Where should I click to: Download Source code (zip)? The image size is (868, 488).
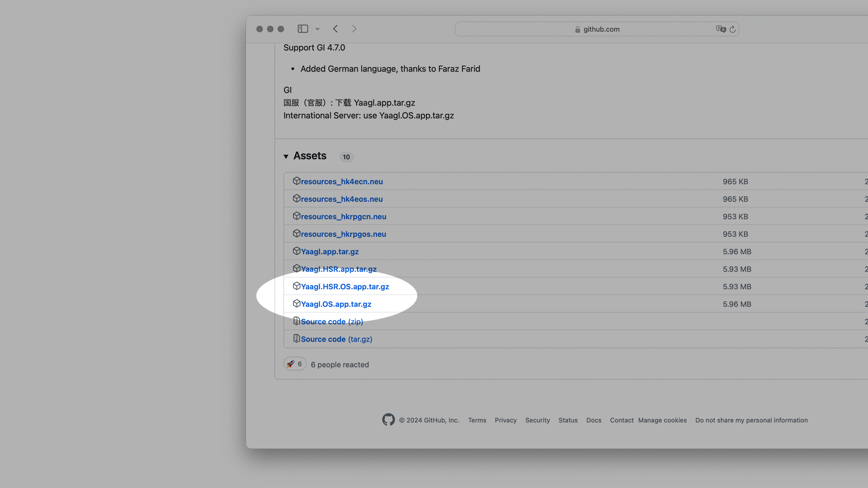[x=332, y=322]
